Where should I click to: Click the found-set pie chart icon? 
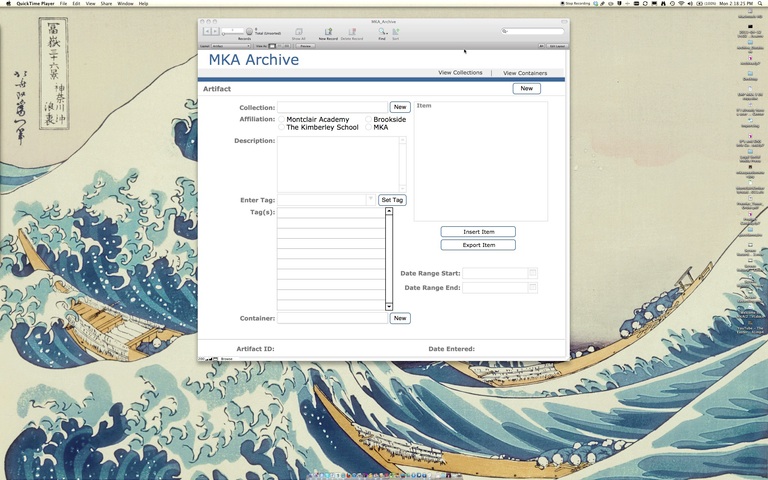point(249,32)
